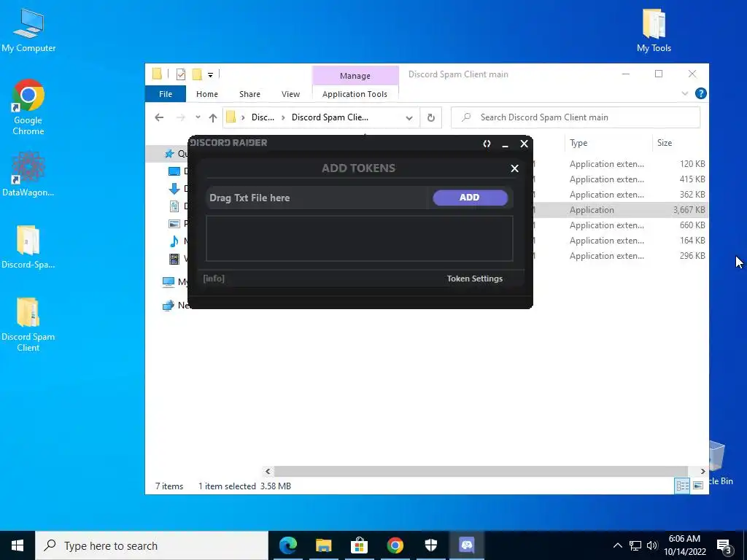Open the View ribbon tab

click(290, 94)
